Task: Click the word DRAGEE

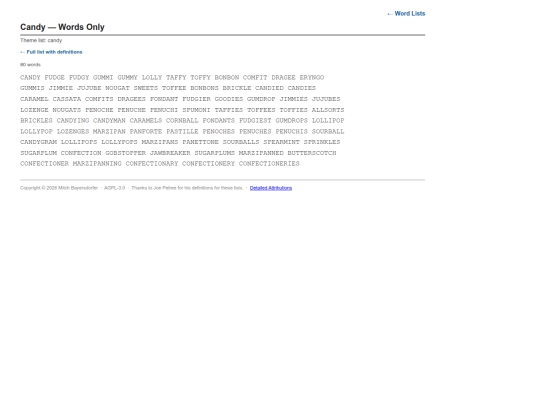Action: 283,77
